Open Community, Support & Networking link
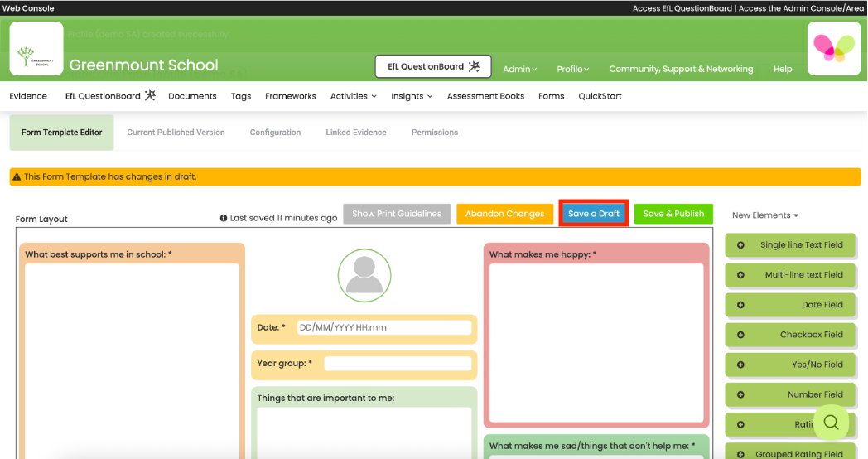868x459 pixels. point(681,70)
